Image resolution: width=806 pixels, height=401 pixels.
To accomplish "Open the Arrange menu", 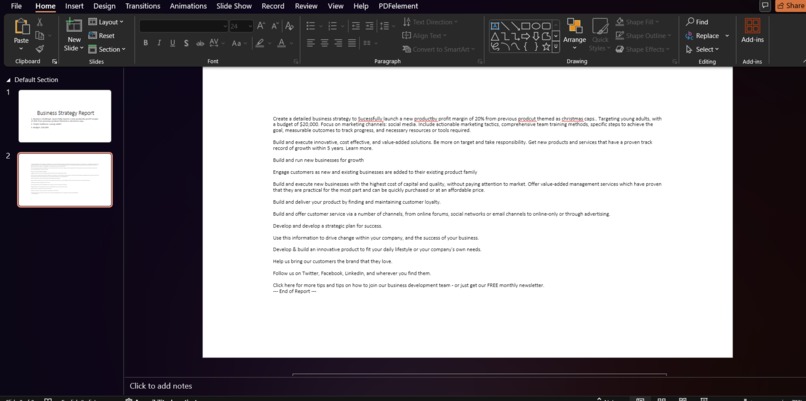I will point(574,34).
